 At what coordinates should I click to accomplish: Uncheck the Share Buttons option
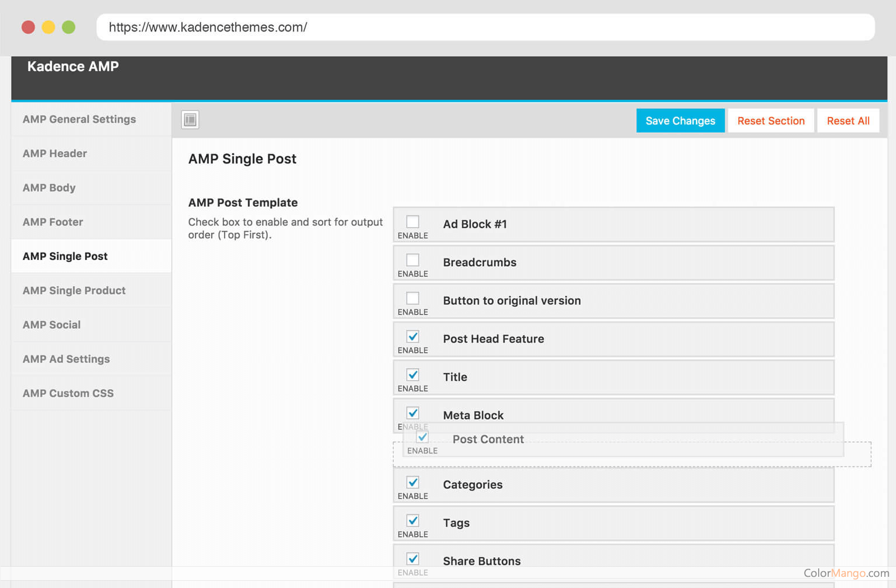tap(413, 558)
